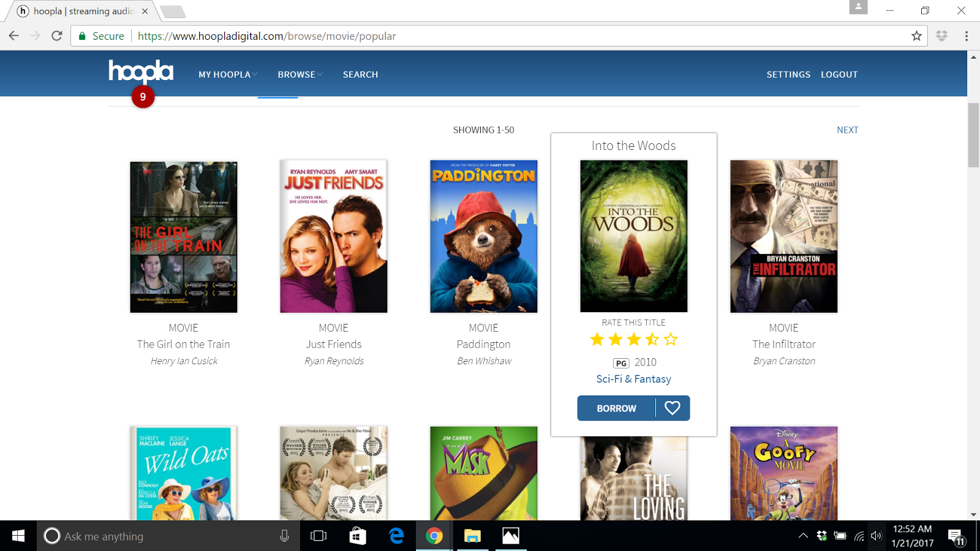980x551 pixels.
Task: Open the Photos app in the taskbar
Action: pos(511,536)
